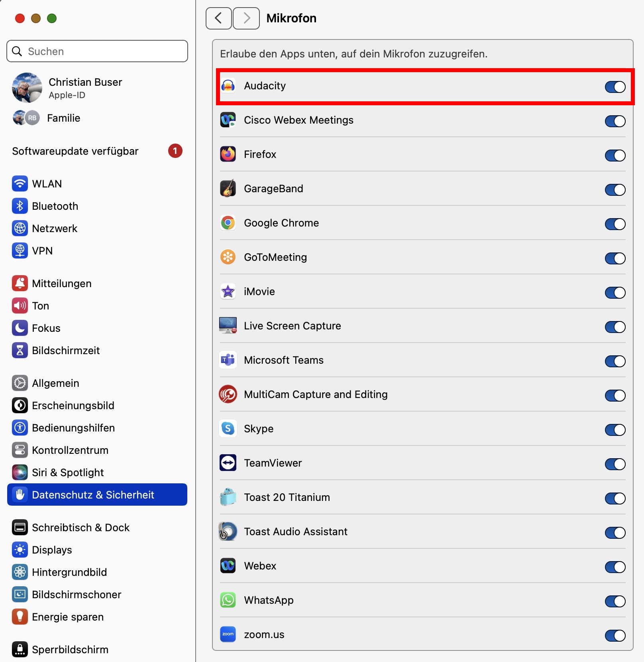The width and height of the screenshot is (644, 662).
Task: Click the zoom.us icon
Action: (228, 634)
